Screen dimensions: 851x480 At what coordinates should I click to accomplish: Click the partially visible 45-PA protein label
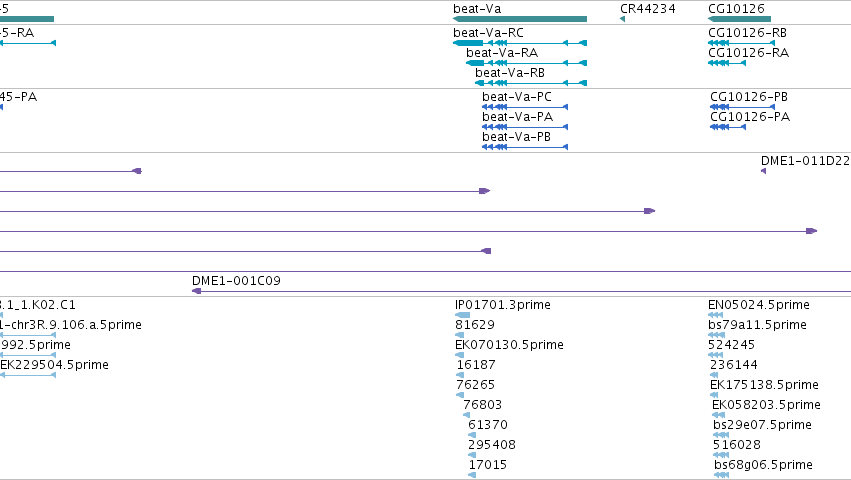click(x=18, y=97)
